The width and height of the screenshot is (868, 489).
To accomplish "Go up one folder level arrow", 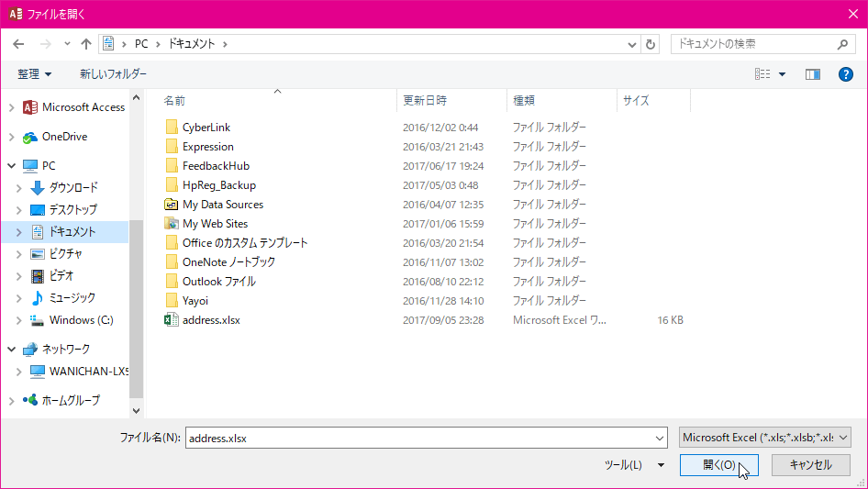I will pos(86,44).
